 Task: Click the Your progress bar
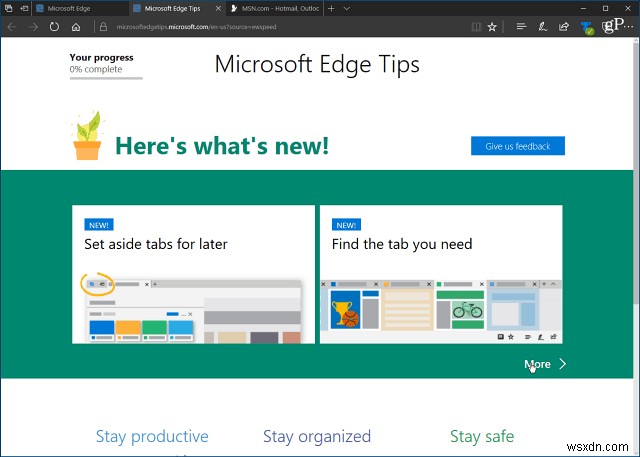(x=106, y=78)
